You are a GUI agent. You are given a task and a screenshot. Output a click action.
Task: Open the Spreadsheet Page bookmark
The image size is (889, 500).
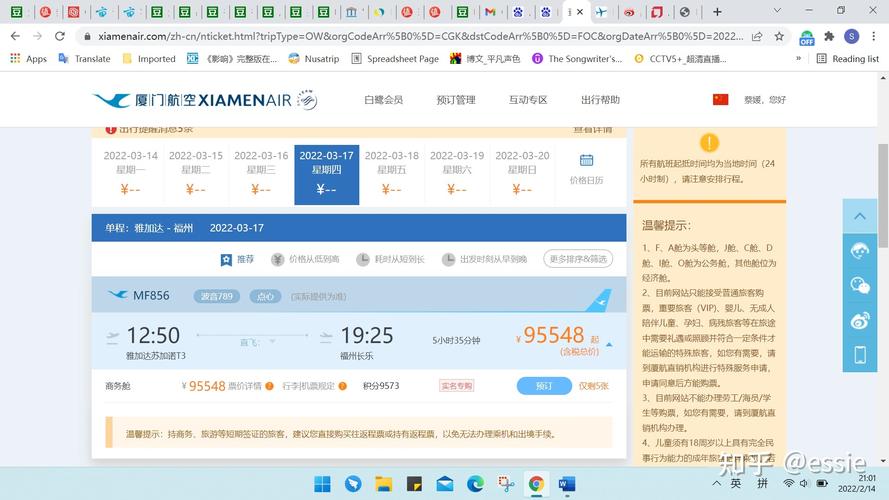[395, 58]
